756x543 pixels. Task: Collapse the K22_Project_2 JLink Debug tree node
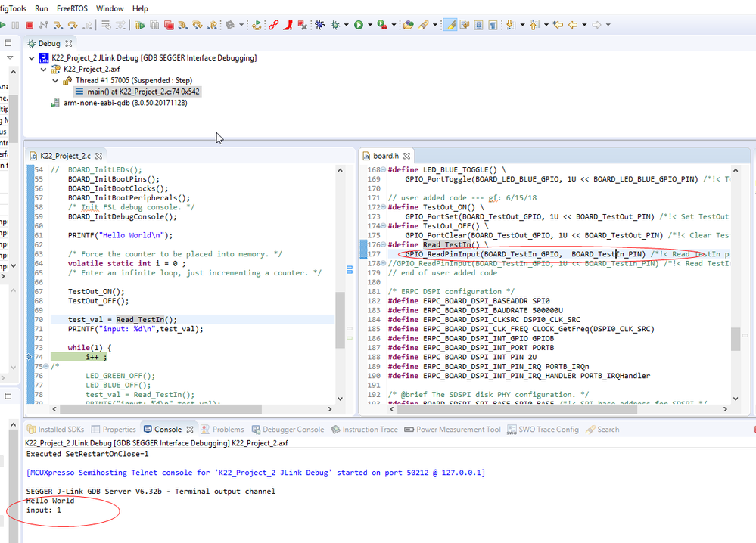point(31,58)
